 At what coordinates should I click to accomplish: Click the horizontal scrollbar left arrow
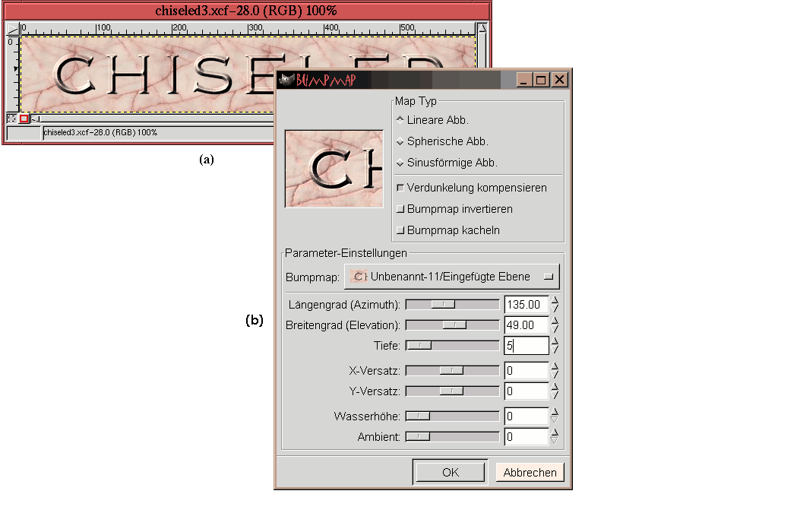click(36, 119)
